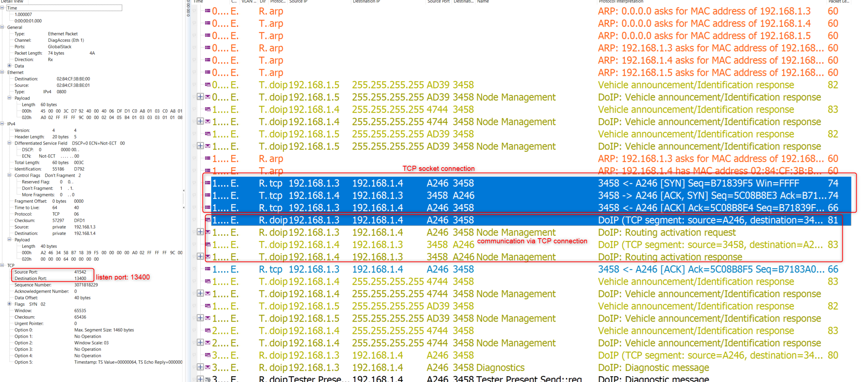Expand the Flags SYN node in the TCP section
Viewport: 868px width, 382px height.
tap(10, 304)
